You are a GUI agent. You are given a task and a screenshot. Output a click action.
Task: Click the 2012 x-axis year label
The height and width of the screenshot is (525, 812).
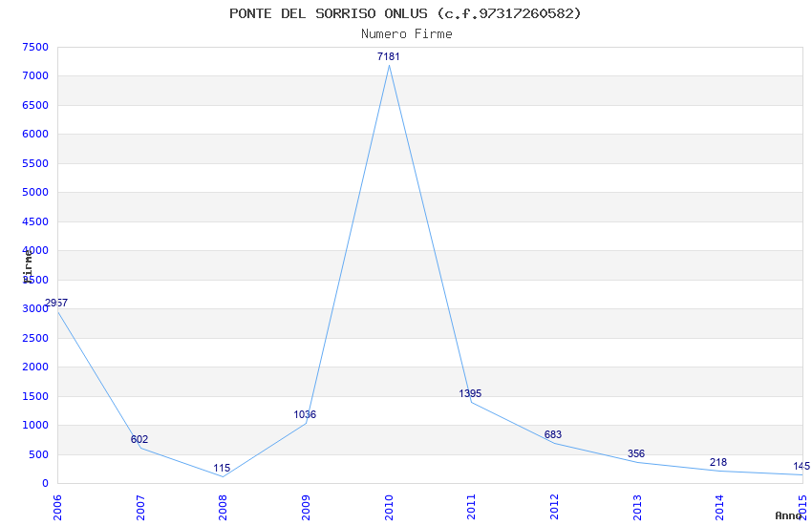(x=554, y=508)
